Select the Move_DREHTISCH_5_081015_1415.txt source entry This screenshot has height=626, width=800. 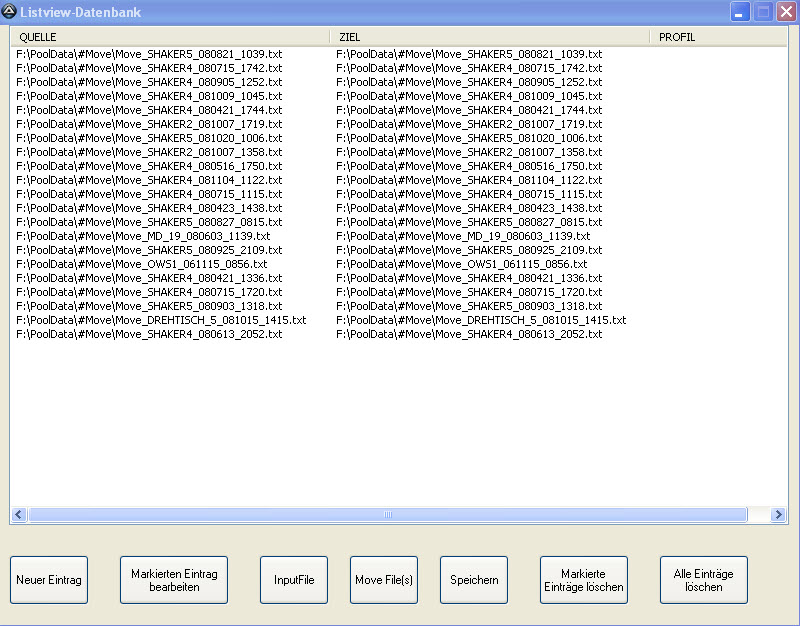tap(161, 320)
